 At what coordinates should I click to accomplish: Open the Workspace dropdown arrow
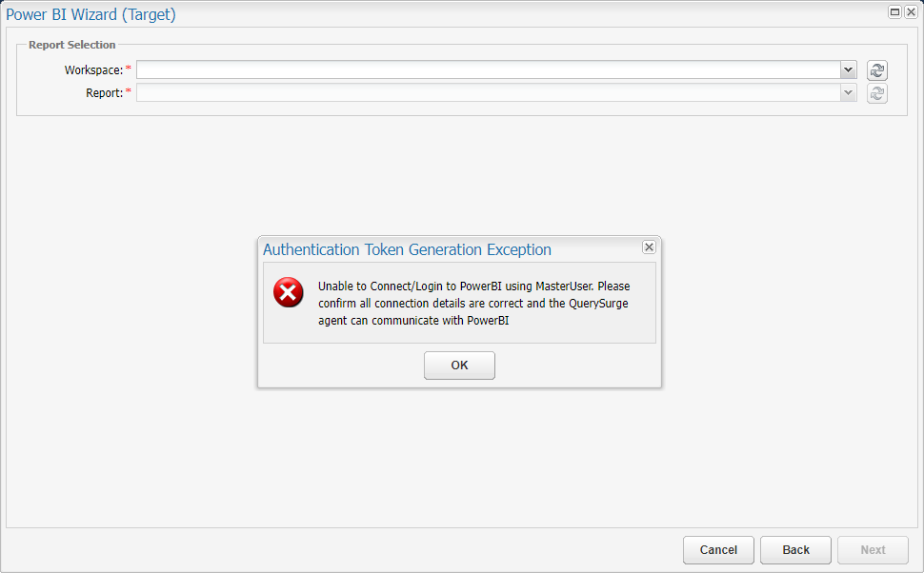(x=848, y=69)
